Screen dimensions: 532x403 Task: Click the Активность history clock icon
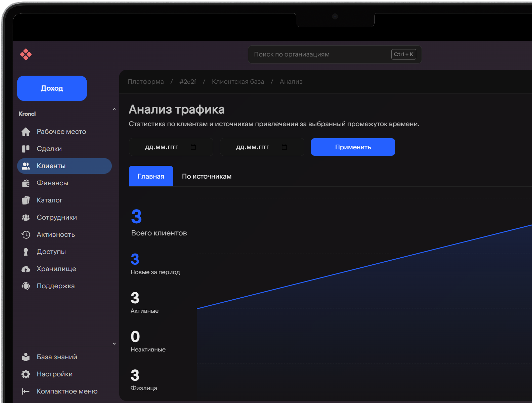[x=26, y=234]
